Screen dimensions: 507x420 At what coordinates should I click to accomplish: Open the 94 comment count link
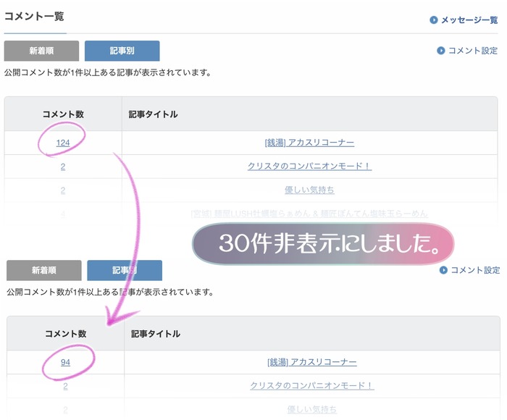[65, 362]
